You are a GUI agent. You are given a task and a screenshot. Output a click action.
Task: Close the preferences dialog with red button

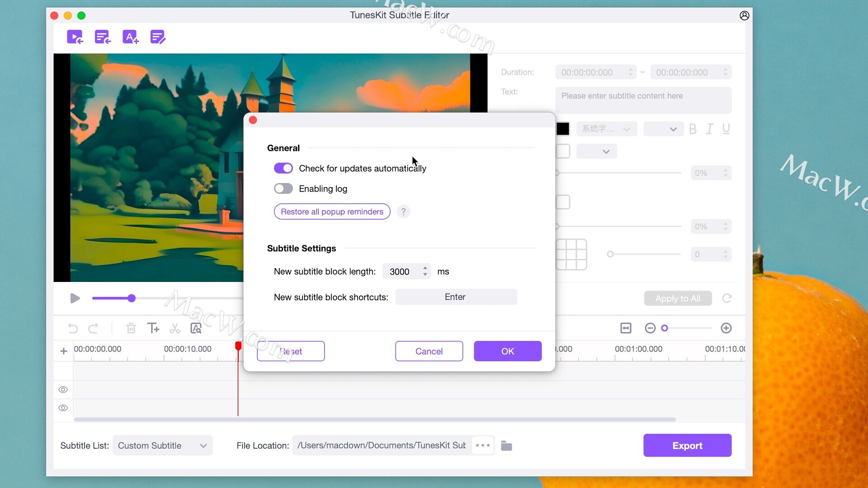coord(253,120)
